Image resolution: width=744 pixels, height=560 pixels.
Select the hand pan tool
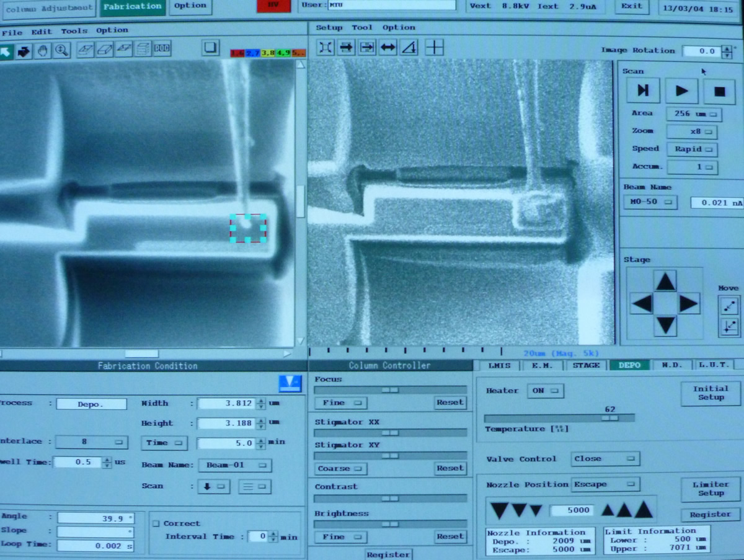(43, 50)
